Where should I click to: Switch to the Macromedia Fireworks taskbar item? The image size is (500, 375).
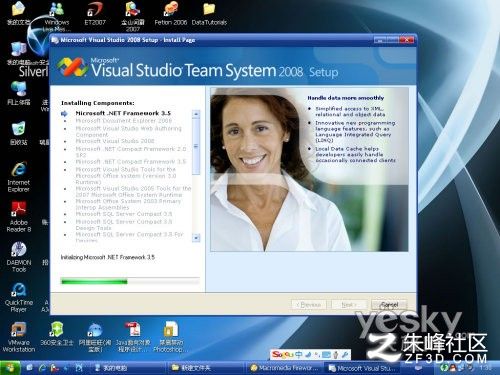(285, 368)
